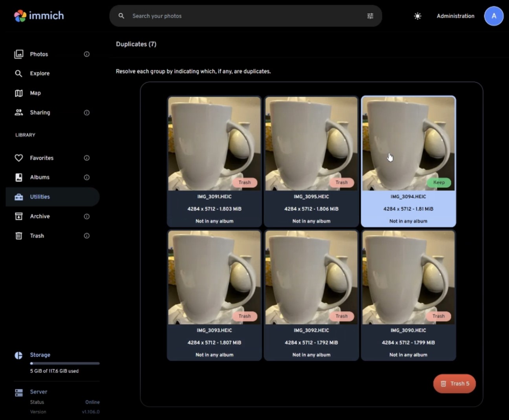This screenshot has width=509, height=420.
Task: Open Explore in the sidebar
Action: (53, 73)
